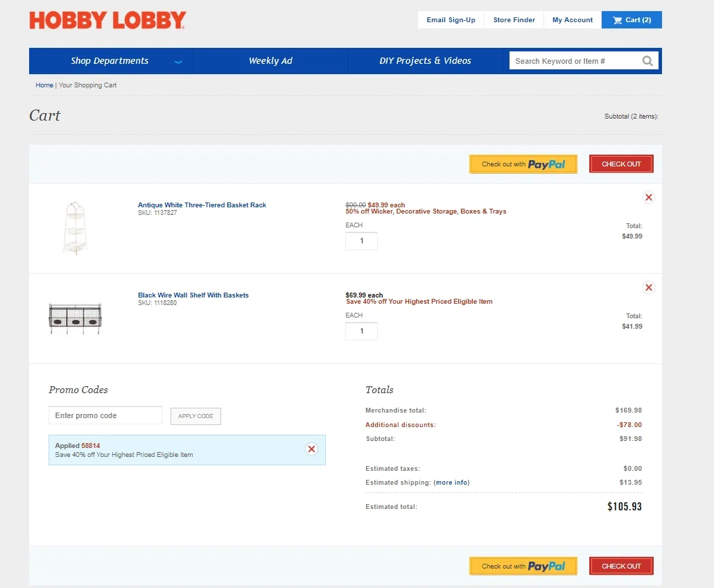Check out with PayPal at bottom
Image resolution: width=714 pixels, height=588 pixels.
click(x=523, y=566)
